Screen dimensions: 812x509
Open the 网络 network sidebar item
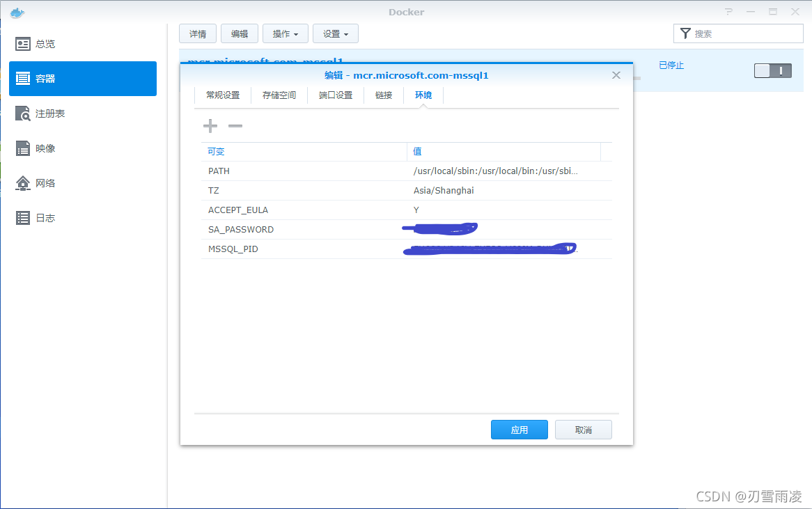[x=83, y=183]
